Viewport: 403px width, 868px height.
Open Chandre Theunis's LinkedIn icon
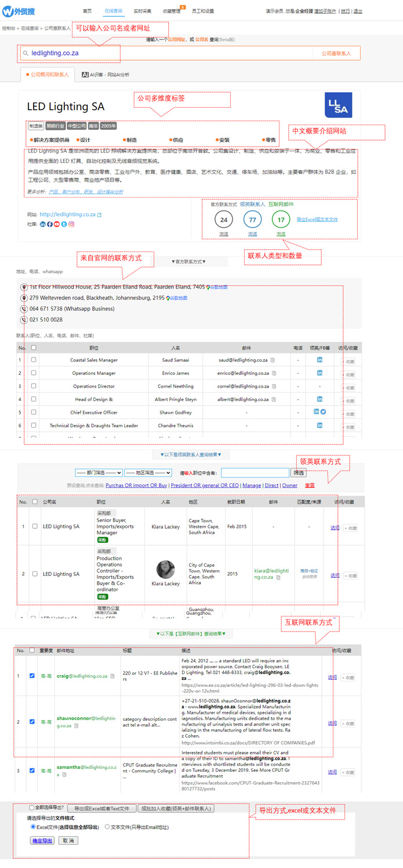point(320,425)
